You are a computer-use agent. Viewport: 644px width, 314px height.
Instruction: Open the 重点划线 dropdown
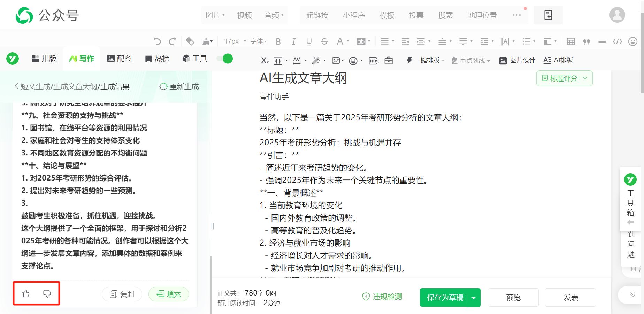click(x=471, y=60)
